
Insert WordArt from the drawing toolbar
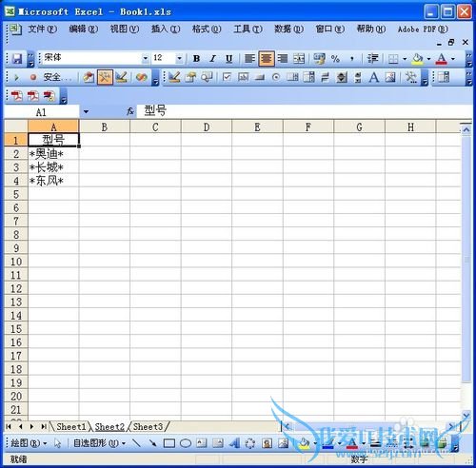coord(234,443)
